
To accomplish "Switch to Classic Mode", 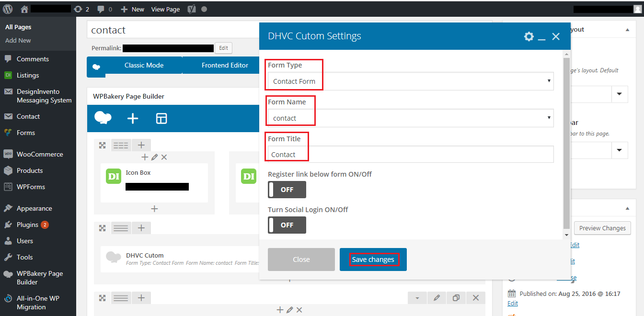I will 144,66.
